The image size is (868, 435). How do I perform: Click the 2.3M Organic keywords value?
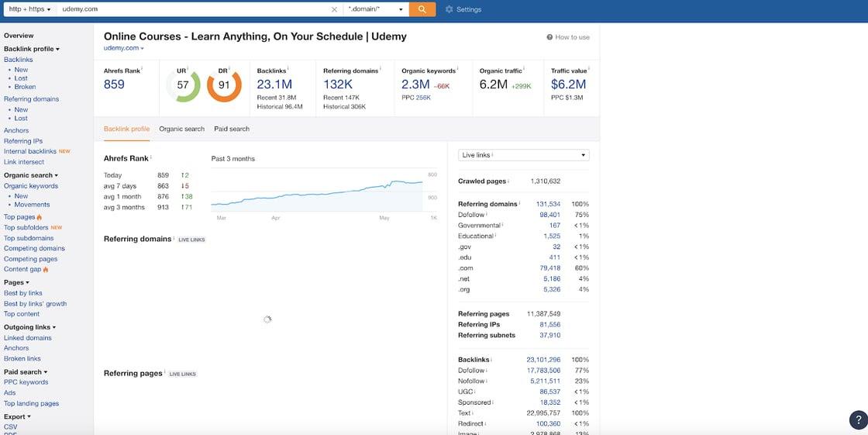coord(415,85)
